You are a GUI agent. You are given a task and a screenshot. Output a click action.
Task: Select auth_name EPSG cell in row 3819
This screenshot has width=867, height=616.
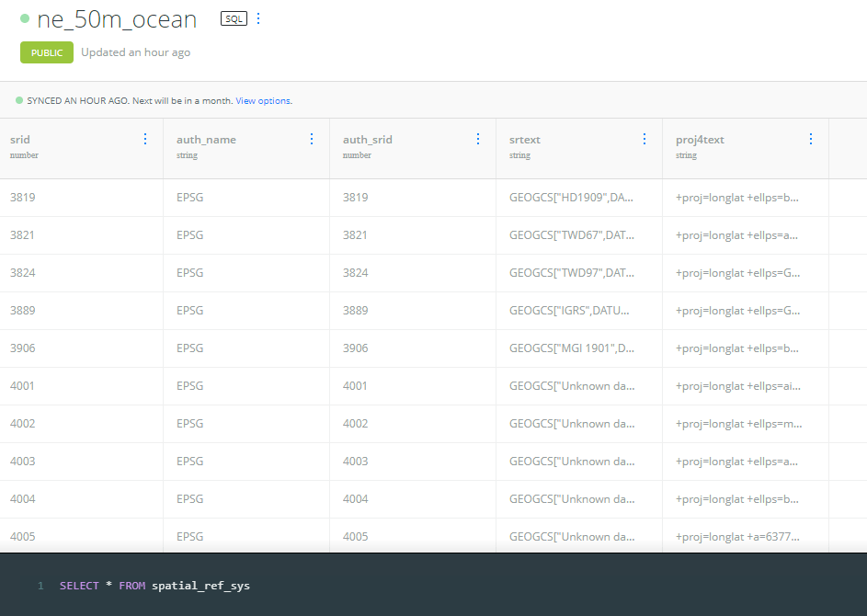coord(246,198)
